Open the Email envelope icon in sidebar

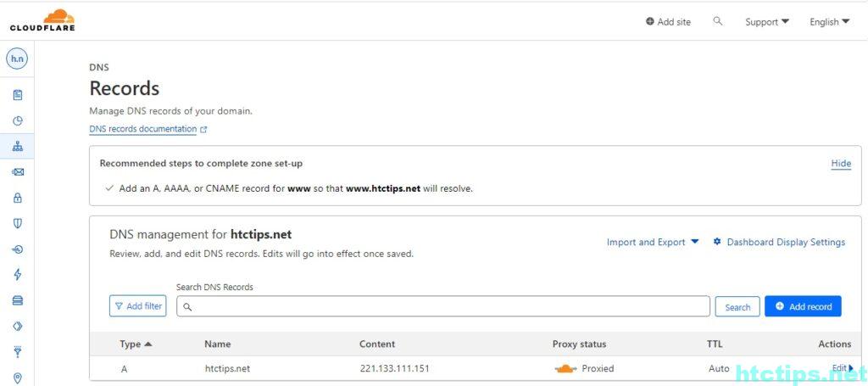pos(18,172)
